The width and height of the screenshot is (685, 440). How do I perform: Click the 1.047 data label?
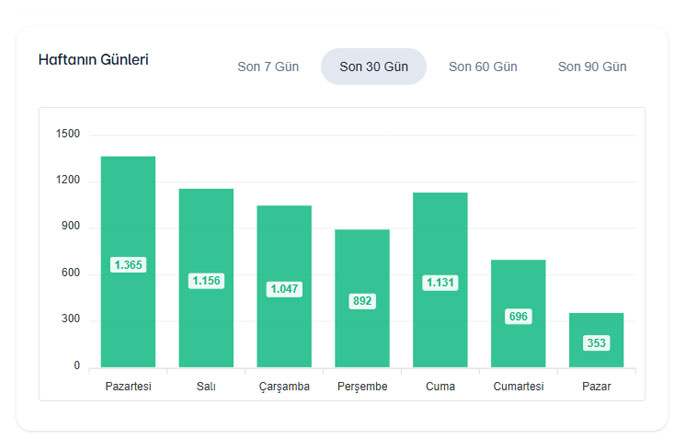pyautogui.click(x=284, y=289)
